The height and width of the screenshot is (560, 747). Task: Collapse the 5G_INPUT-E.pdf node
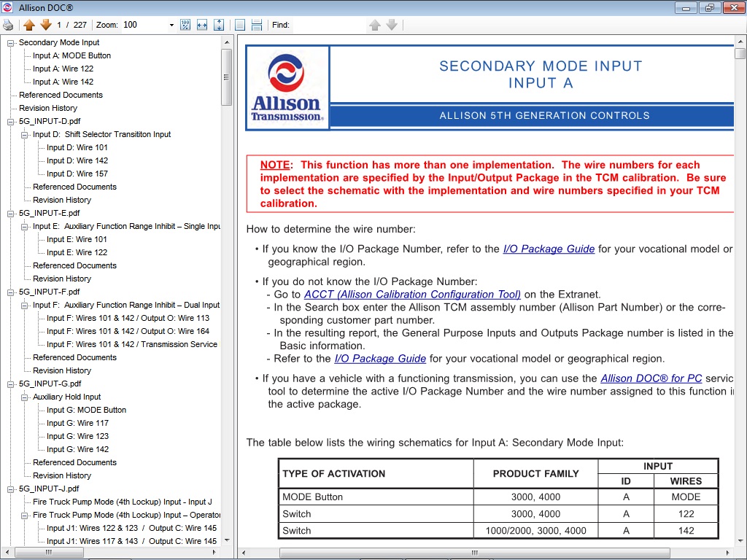(10, 213)
